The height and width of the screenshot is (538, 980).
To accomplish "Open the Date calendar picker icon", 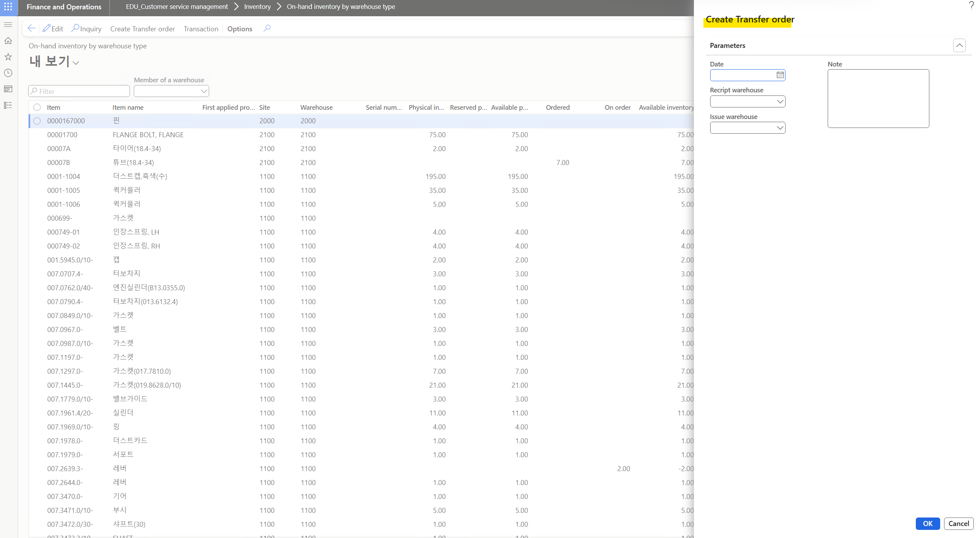I will coord(780,75).
